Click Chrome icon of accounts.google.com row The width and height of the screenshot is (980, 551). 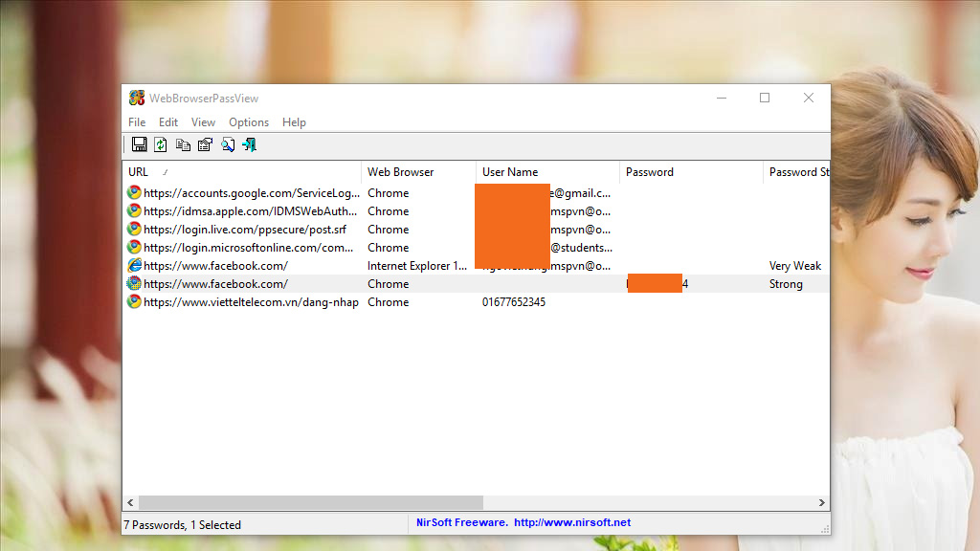point(134,192)
